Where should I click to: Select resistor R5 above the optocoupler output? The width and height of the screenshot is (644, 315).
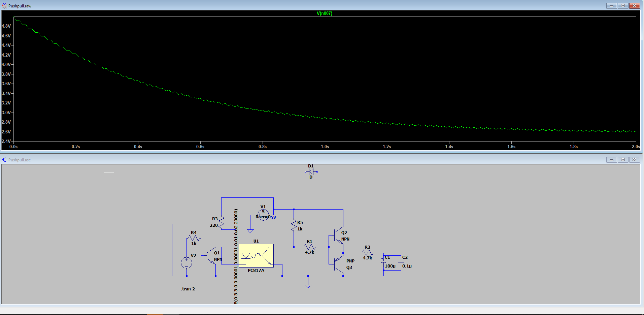click(294, 225)
